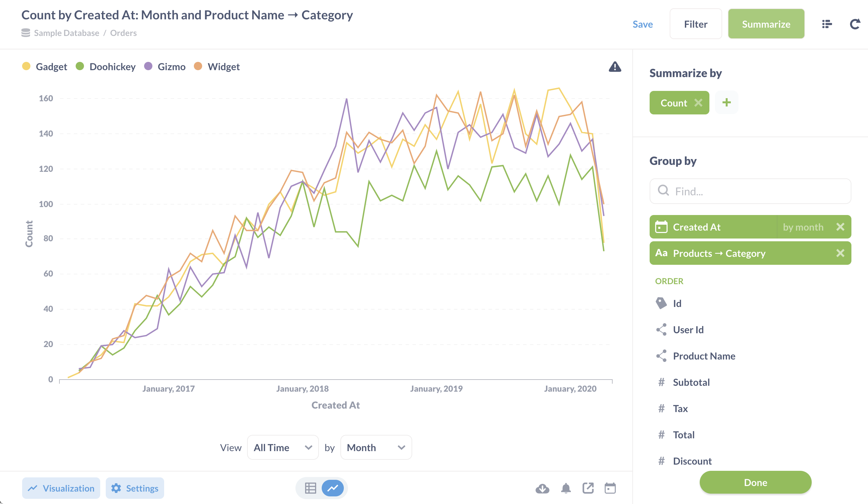868x504 pixels.
Task: Click the User Id connection icon
Action: (661, 329)
